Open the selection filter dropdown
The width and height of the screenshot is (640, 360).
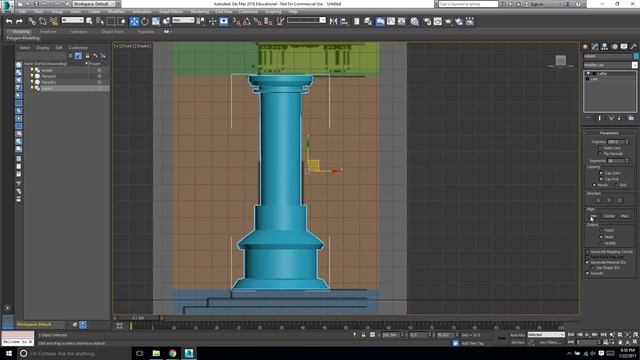point(72,20)
